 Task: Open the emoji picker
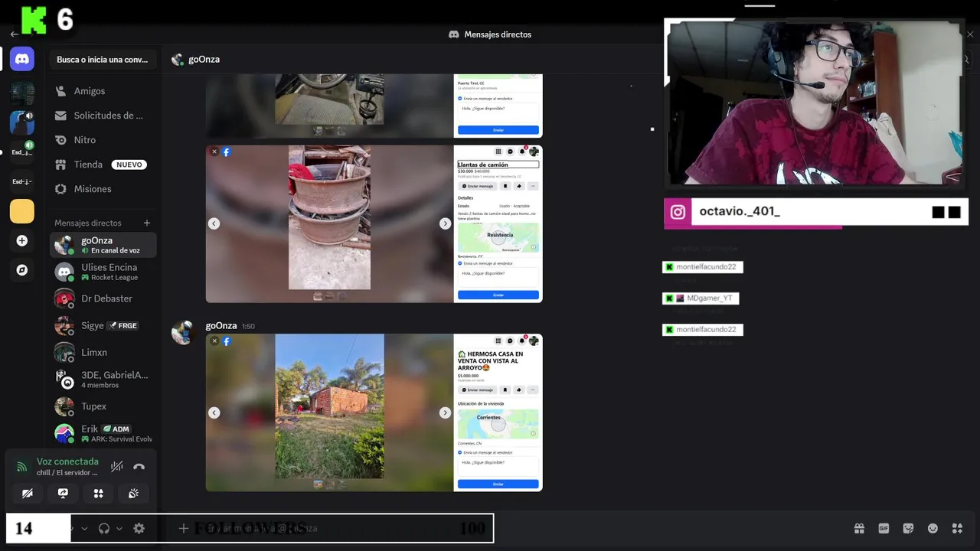[x=933, y=528]
